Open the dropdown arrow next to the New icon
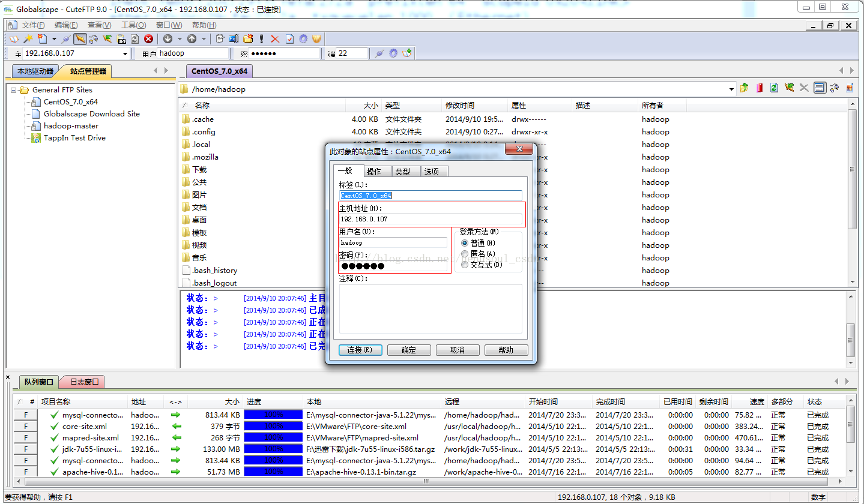The width and height of the screenshot is (864, 504). [x=54, y=39]
